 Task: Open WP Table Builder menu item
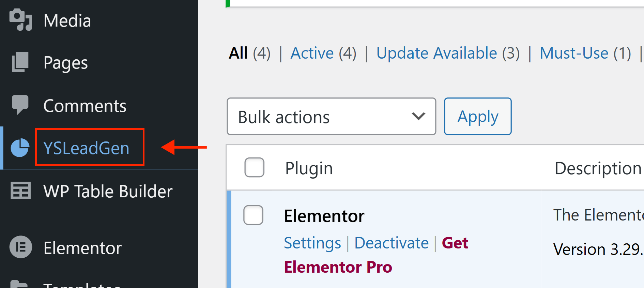click(108, 191)
